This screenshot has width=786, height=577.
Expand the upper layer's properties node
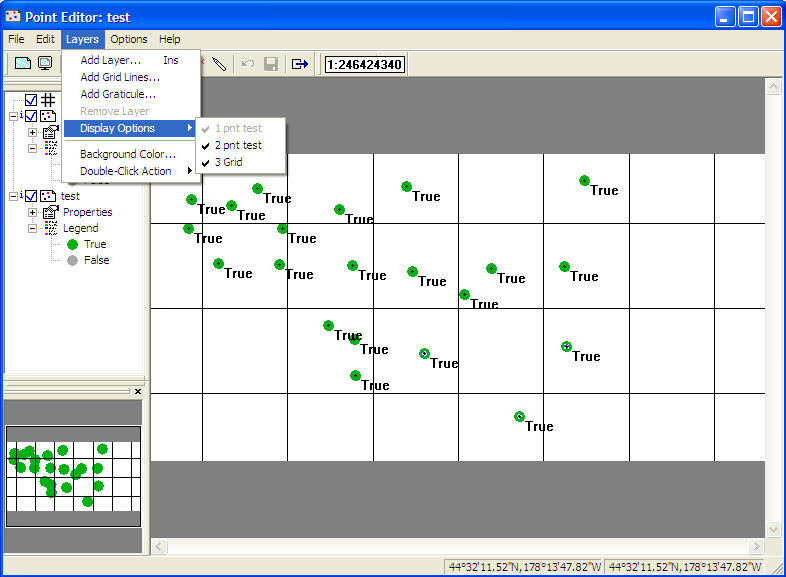click(33, 133)
